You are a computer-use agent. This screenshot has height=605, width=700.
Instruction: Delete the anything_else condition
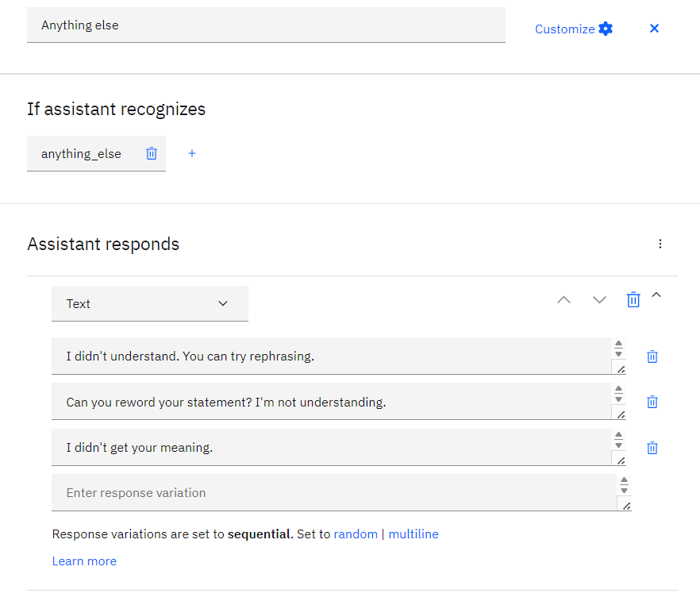tap(152, 153)
